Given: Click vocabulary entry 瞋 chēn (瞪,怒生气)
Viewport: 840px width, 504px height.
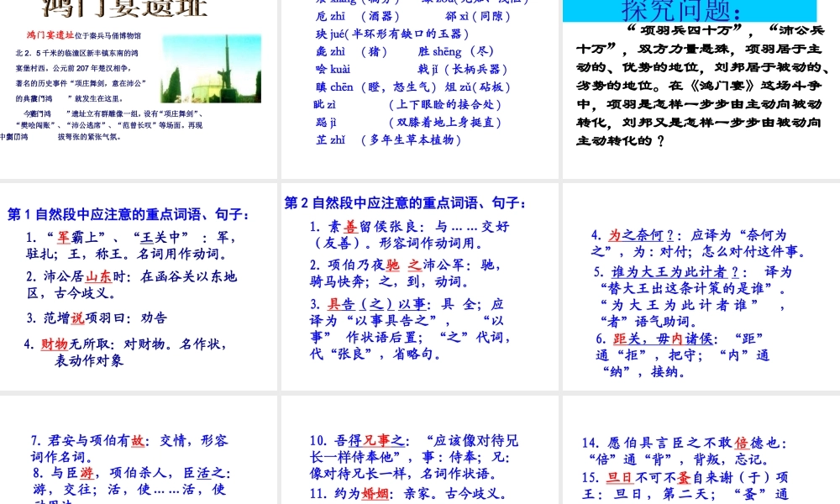Looking at the screenshot, I should tap(376, 87).
